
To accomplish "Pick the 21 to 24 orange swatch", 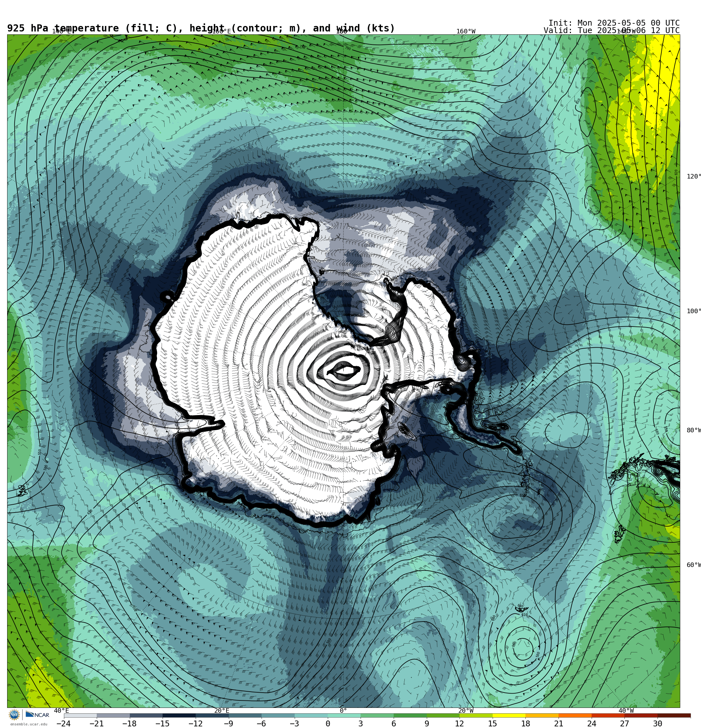I will [575, 715].
